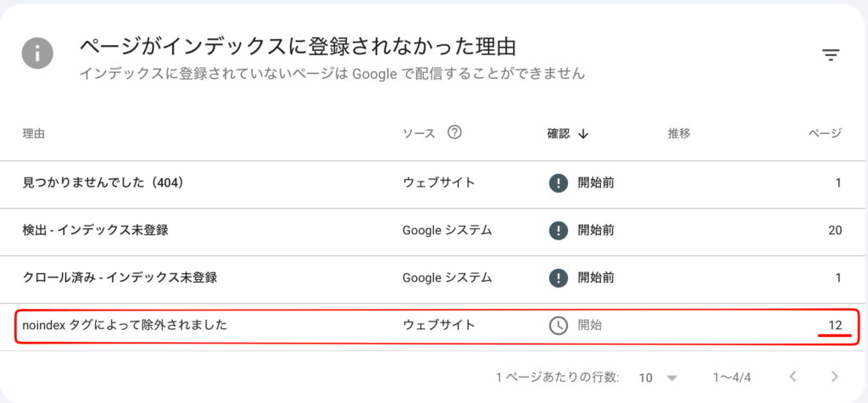
Task: Click the filter icon at top right
Action: pos(831,54)
